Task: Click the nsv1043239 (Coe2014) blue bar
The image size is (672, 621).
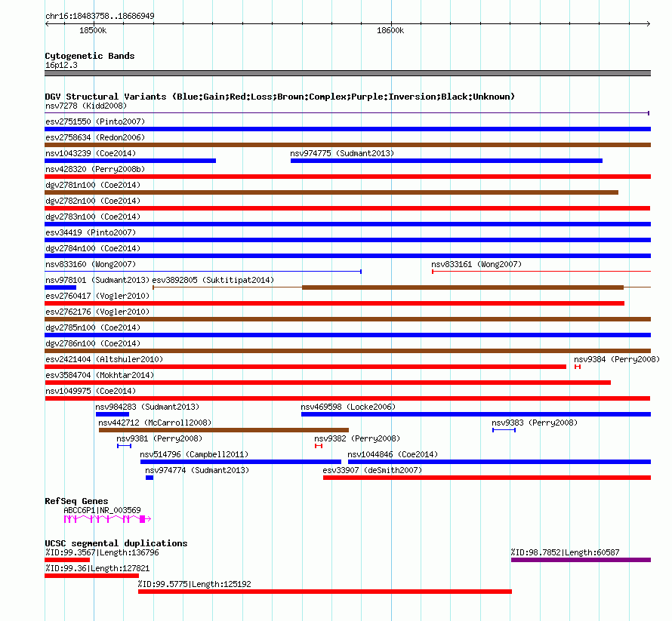Action: click(131, 161)
